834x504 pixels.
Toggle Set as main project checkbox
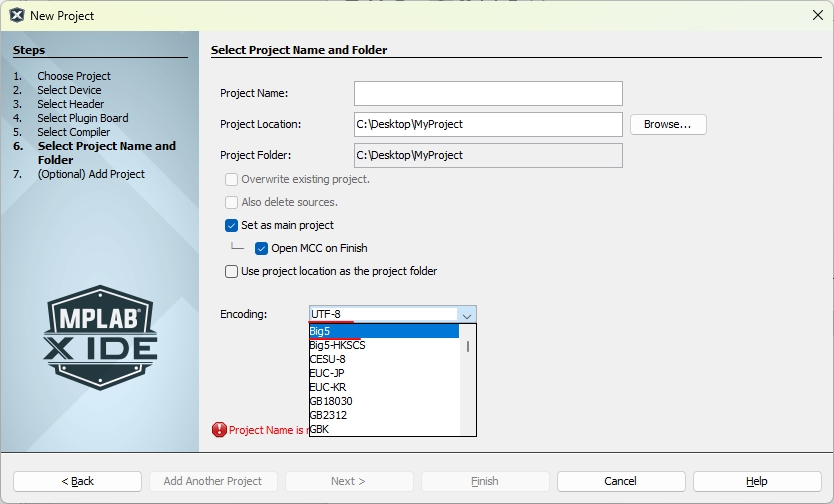point(231,225)
